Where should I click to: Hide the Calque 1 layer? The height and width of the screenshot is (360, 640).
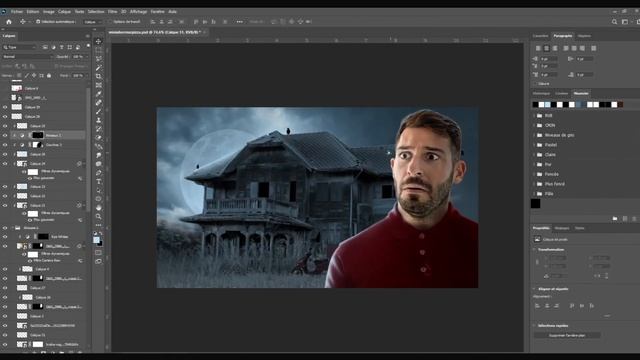point(5,316)
